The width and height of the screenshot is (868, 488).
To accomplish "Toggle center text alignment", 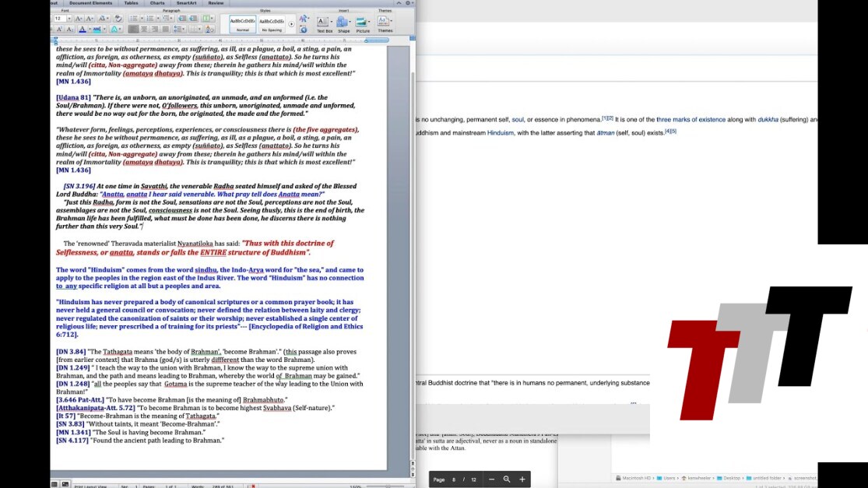I will pyautogui.click(x=144, y=30).
